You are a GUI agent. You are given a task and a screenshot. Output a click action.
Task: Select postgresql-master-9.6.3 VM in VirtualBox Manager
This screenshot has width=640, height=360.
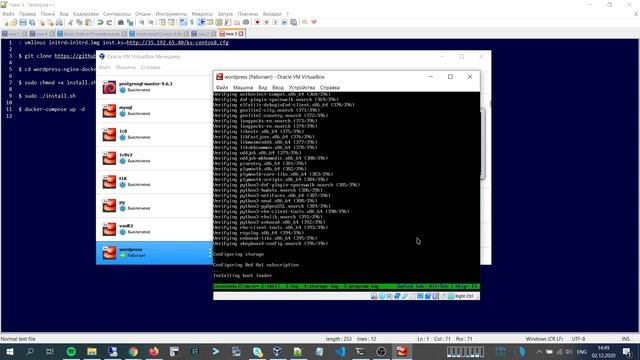pos(154,87)
